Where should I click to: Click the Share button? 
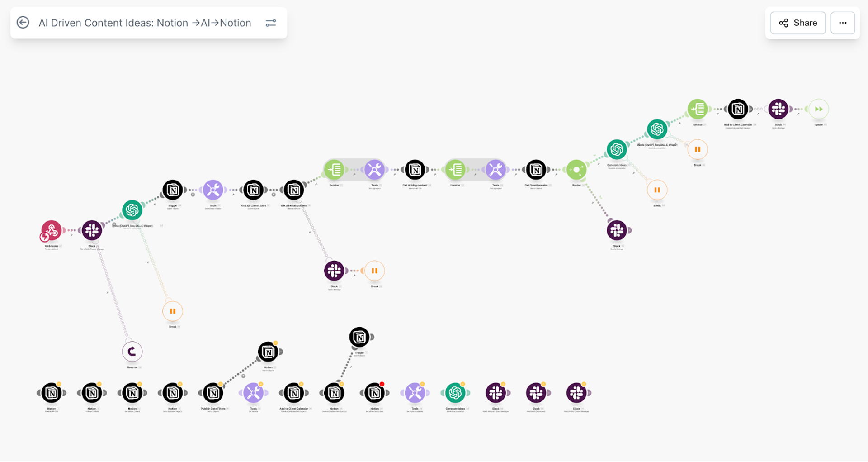coord(797,23)
